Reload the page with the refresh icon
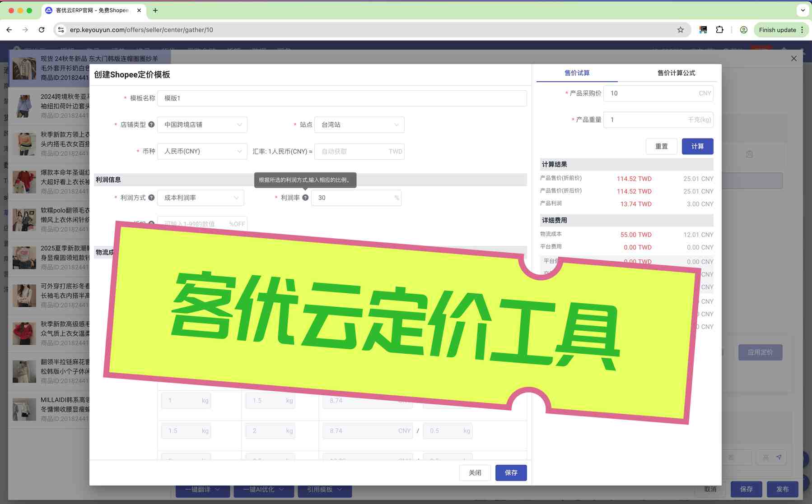Screen dimensions: 812x504 coord(42,30)
